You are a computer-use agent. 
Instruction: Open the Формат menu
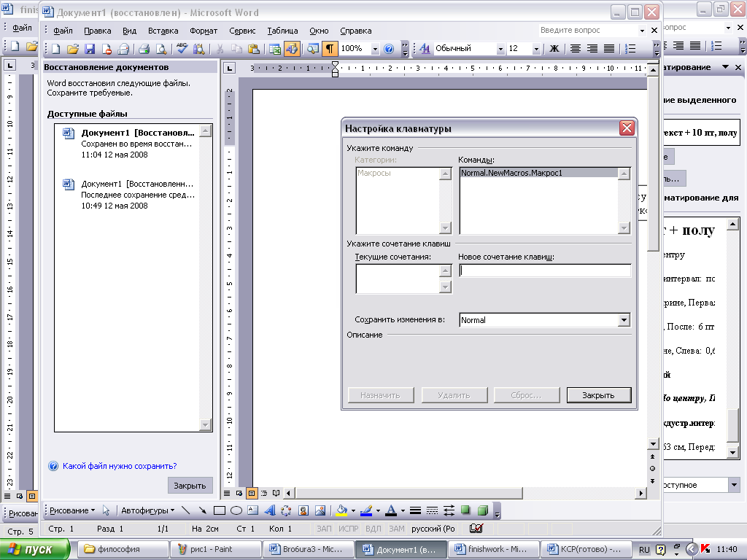point(204,31)
